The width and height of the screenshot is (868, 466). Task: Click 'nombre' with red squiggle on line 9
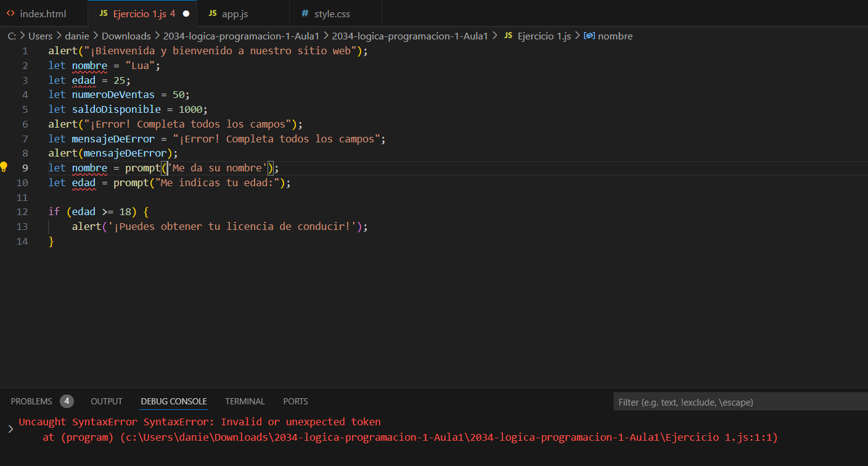(89, 168)
